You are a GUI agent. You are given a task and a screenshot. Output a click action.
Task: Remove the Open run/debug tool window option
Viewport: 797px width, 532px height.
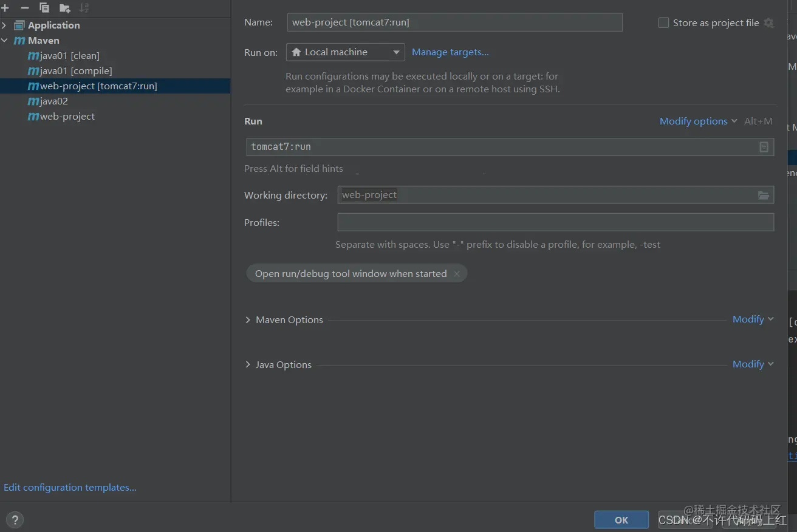click(457, 274)
